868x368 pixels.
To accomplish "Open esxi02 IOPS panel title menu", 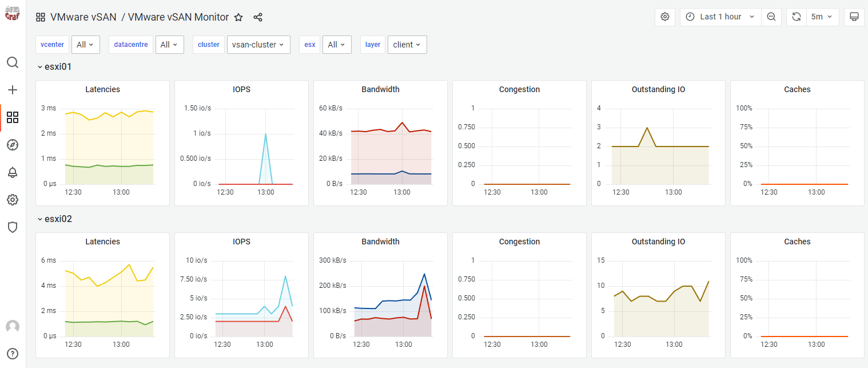I will 241,242.
